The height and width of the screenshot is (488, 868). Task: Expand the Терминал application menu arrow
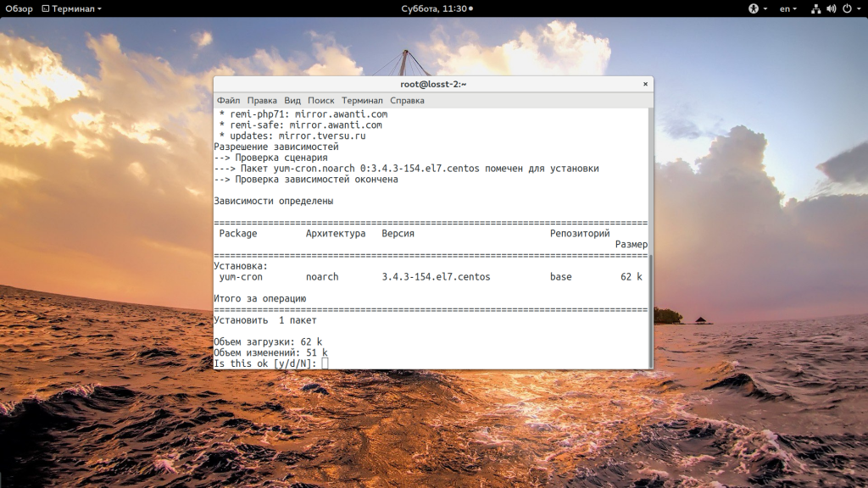click(99, 8)
